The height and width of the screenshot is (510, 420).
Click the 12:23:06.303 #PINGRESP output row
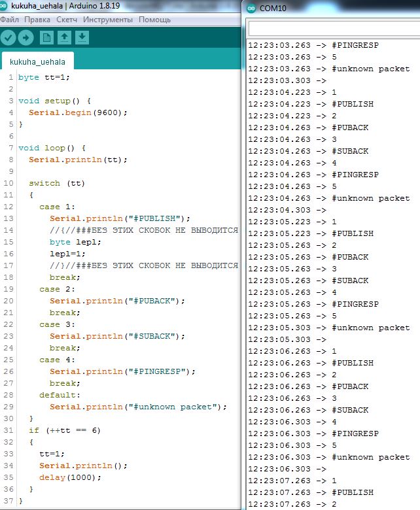click(313, 433)
